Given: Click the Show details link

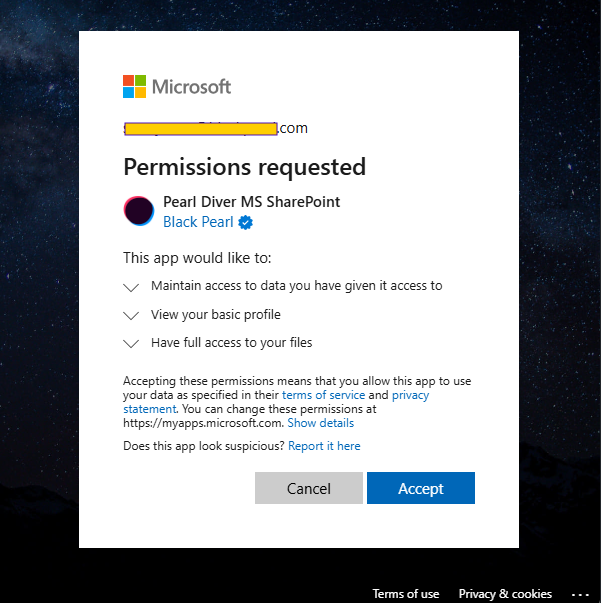Looking at the screenshot, I should click(320, 423).
